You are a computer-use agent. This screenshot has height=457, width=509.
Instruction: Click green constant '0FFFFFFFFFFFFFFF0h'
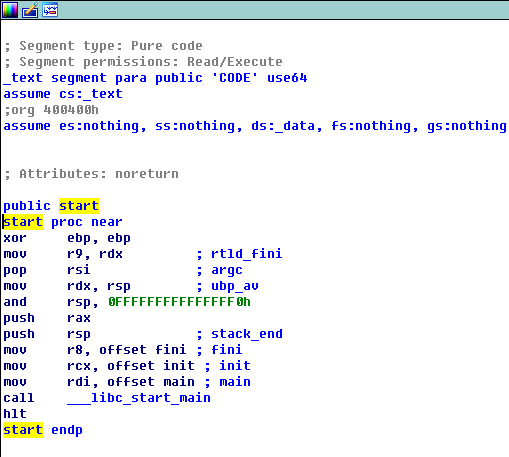pyautogui.click(x=179, y=302)
